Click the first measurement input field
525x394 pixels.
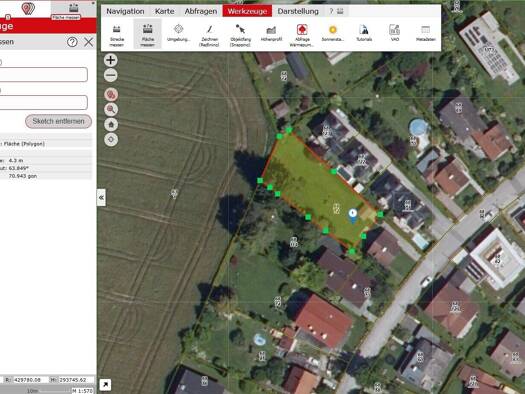pyautogui.click(x=44, y=74)
